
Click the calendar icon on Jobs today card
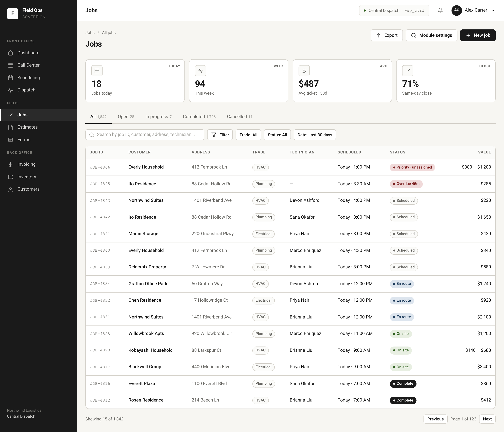[x=97, y=71]
